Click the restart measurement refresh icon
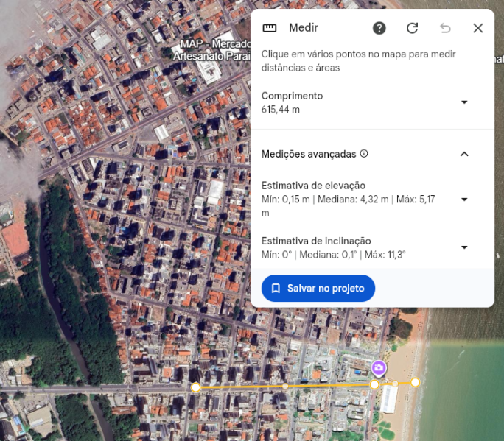The height and width of the screenshot is (441, 504). click(412, 28)
